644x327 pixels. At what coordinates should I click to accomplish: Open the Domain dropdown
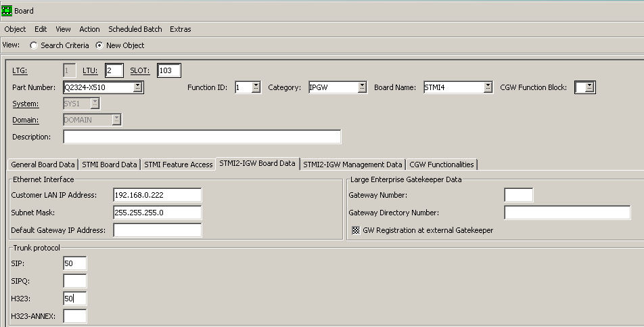[116, 120]
